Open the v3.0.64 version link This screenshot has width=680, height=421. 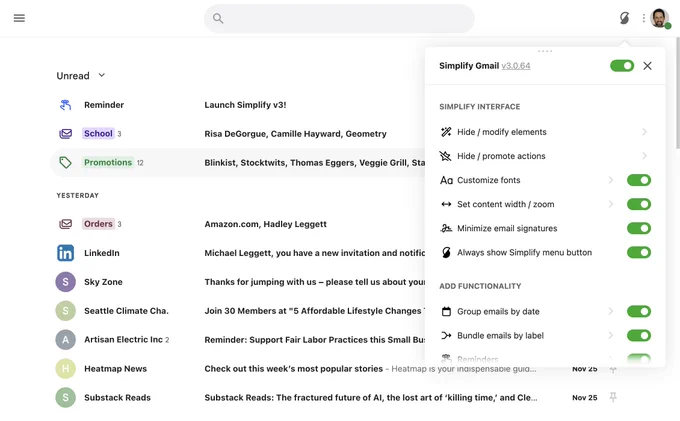click(516, 66)
